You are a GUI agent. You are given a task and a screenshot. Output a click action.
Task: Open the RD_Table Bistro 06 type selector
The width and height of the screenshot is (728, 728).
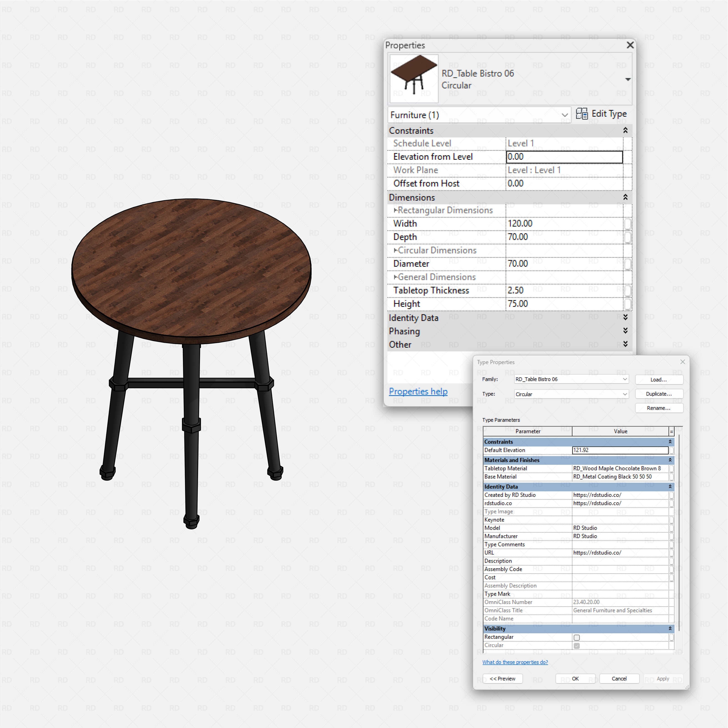tap(628, 79)
